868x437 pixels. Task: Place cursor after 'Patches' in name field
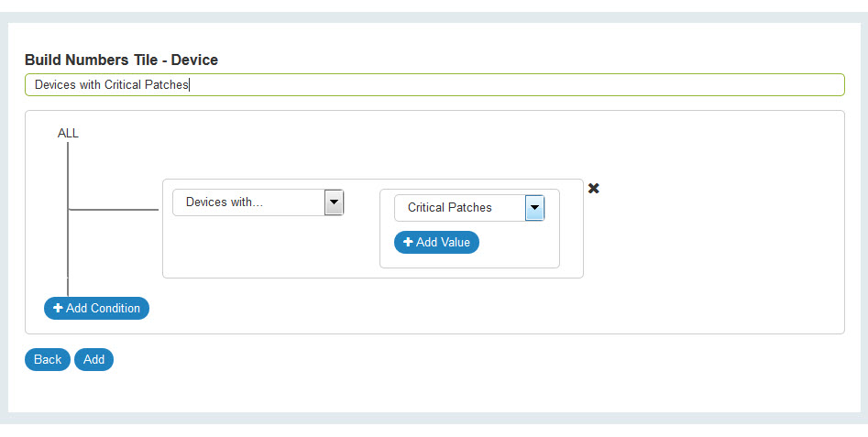(189, 84)
